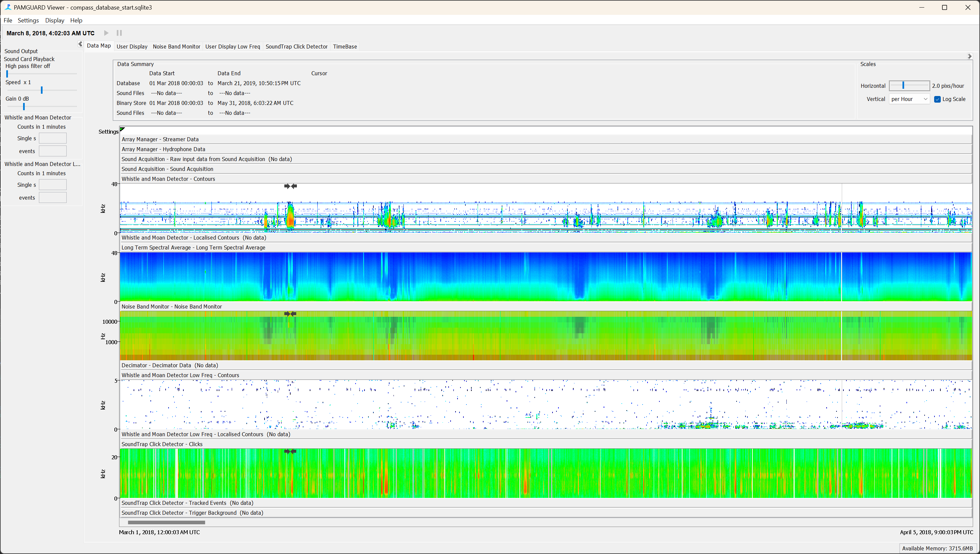Open the File menu
This screenshot has height=554, width=980.
8,20
